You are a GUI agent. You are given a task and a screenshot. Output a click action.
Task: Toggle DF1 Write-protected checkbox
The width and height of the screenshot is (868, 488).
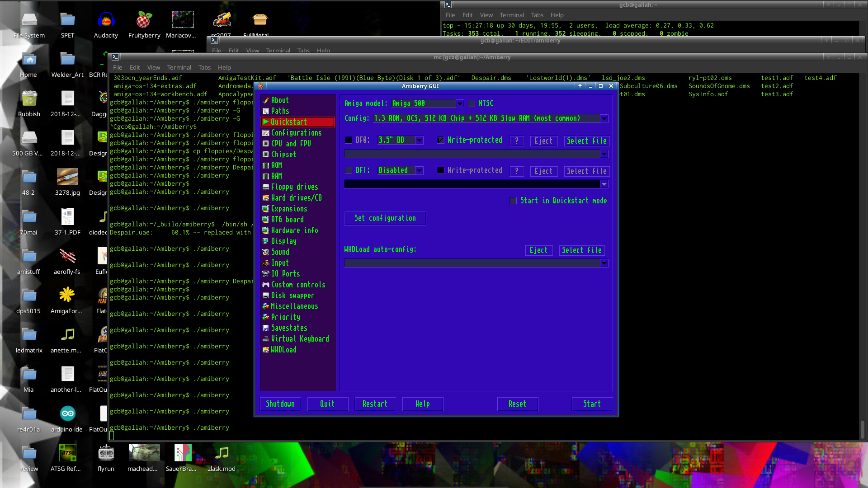pos(441,170)
